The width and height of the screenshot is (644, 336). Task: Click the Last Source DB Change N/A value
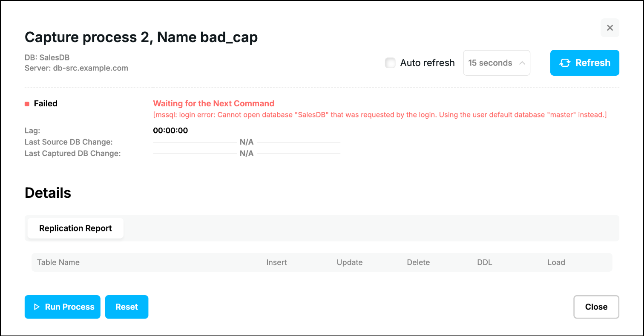pos(247,142)
